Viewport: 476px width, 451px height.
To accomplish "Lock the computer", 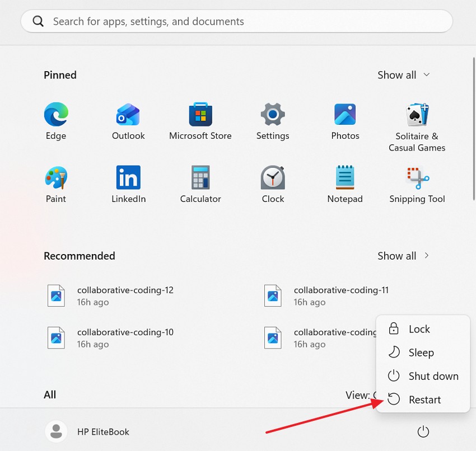I will tap(418, 329).
